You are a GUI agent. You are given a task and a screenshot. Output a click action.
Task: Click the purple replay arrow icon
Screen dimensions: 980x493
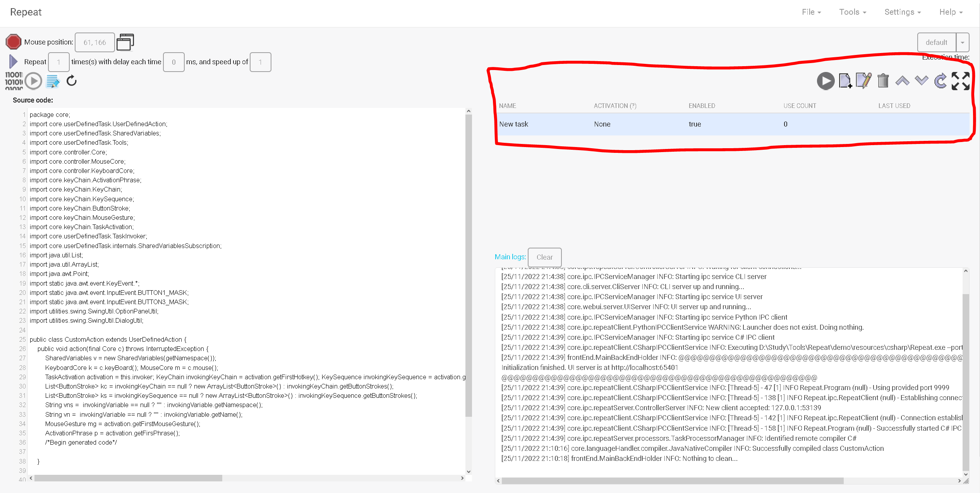coord(13,62)
